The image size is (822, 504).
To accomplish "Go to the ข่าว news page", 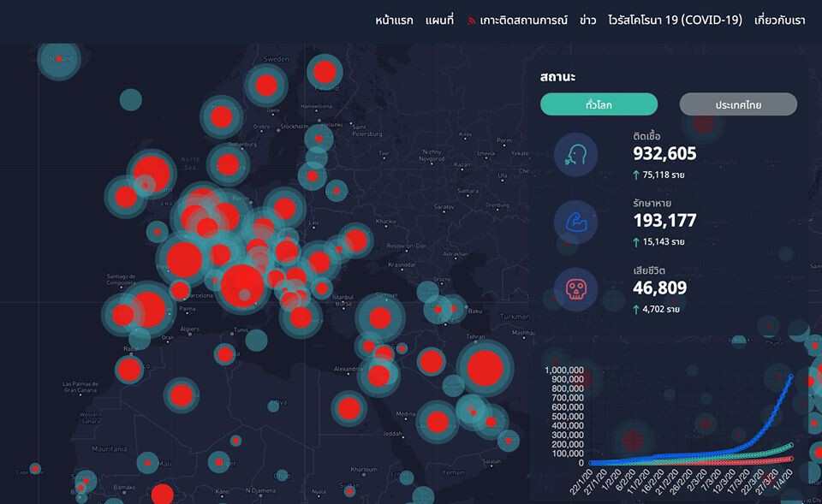I will pyautogui.click(x=587, y=21).
